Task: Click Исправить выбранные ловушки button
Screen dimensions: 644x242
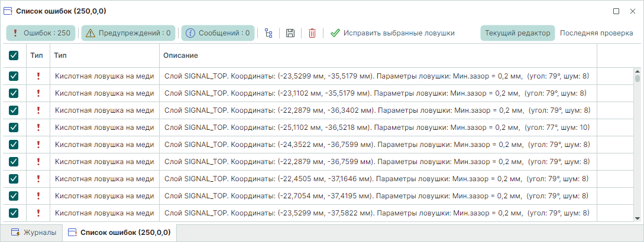Action: [x=392, y=33]
